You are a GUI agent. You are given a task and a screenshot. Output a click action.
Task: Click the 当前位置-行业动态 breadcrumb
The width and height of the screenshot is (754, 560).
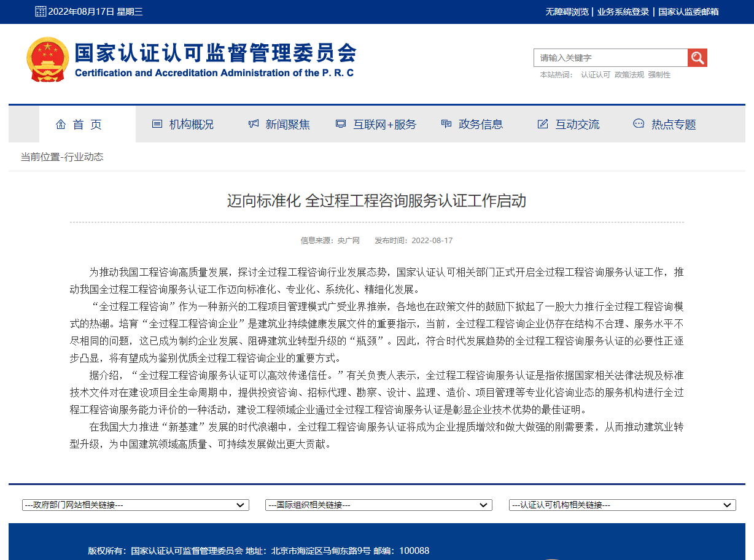(62, 157)
